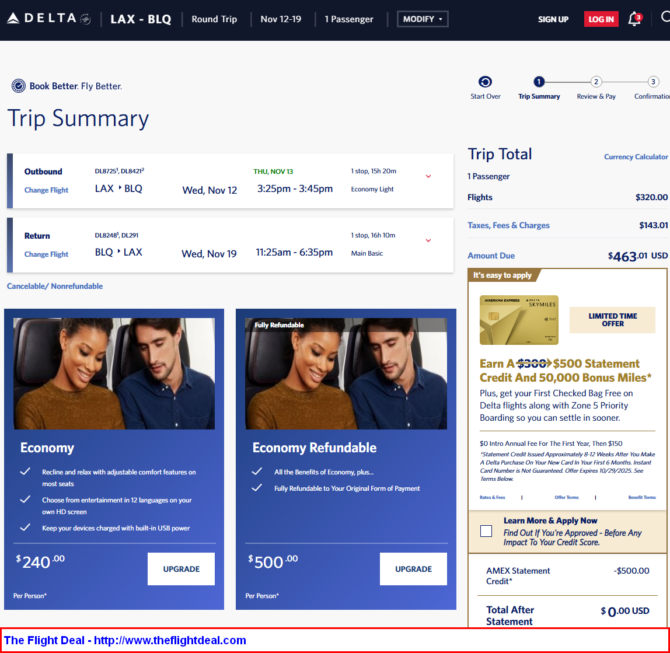Click the Delta logo in header
Viewport: 670px width, 653px height.
pos(47,19)
